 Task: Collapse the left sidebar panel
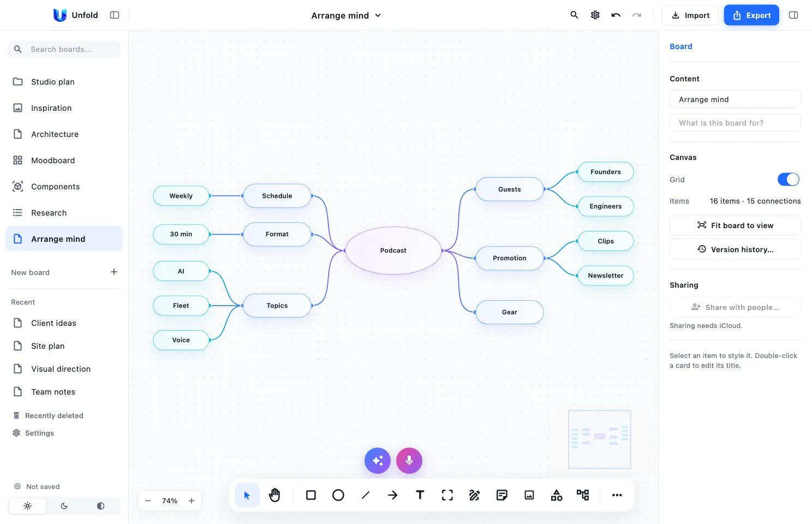(115, 15)
